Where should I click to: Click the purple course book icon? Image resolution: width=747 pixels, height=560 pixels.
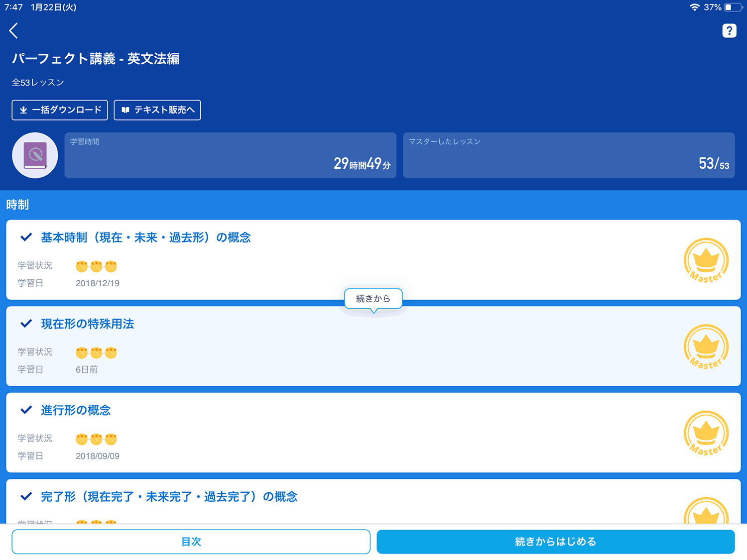point(35,155)
